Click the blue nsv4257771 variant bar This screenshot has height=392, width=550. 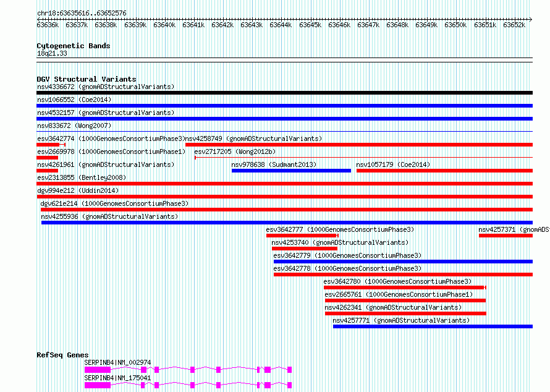(433, 326)
